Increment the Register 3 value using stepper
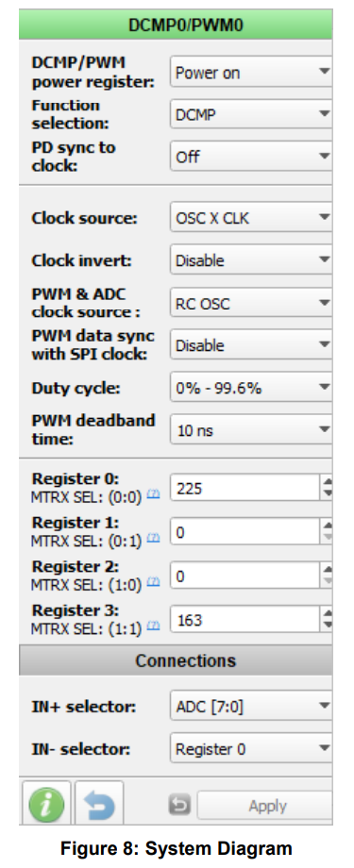Image resolution: width=354 pixels, height=868 pixels. click(x=327, y=613)
